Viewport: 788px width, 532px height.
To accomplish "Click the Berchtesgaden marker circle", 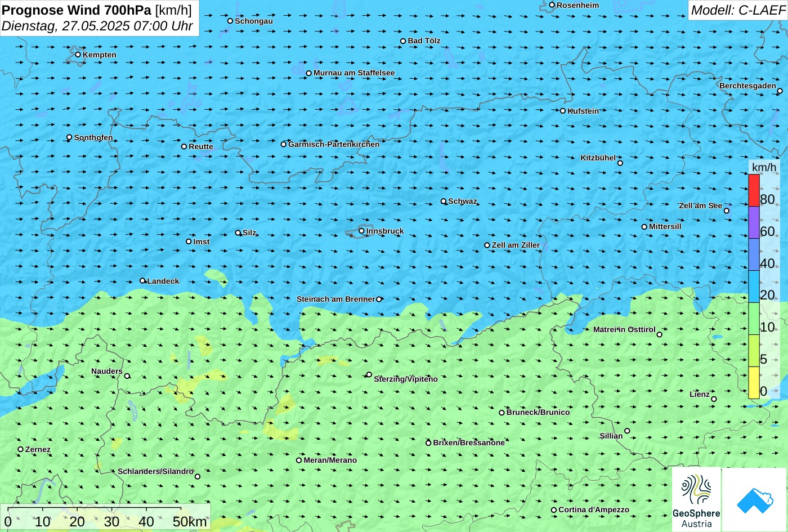I will [x=780, y=91].
